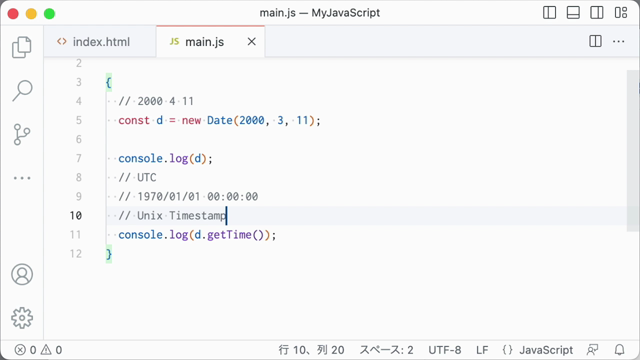Viewport: 640px width, 360px height.
Task: Open the errors and warnings status item
Action: [x=38, y=350]
